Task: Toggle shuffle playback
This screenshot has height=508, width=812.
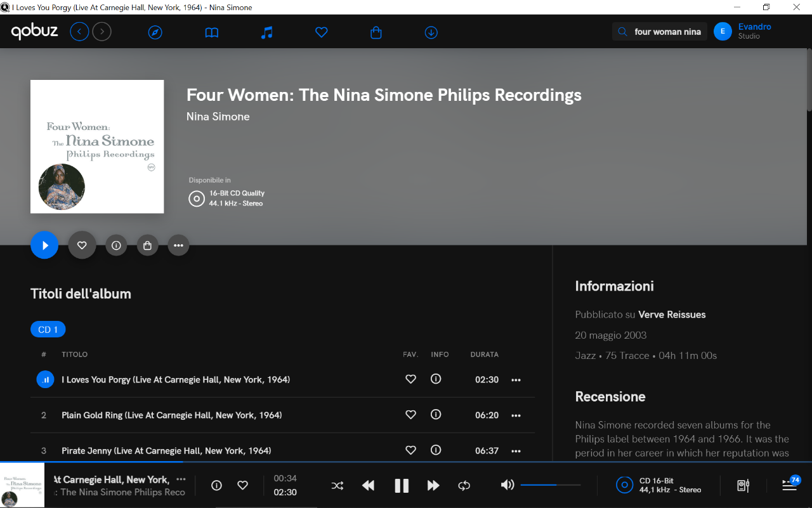Action: [337, 486]
